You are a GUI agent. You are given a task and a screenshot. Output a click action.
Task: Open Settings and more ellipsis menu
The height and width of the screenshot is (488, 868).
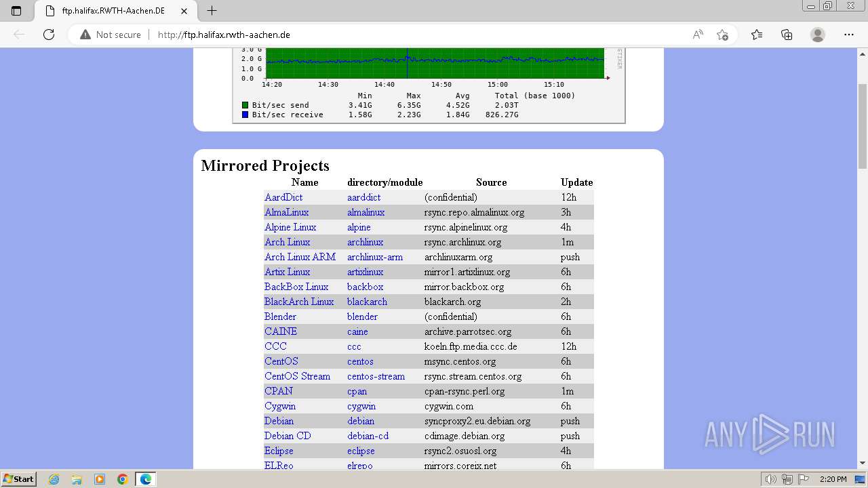point(849,35)
